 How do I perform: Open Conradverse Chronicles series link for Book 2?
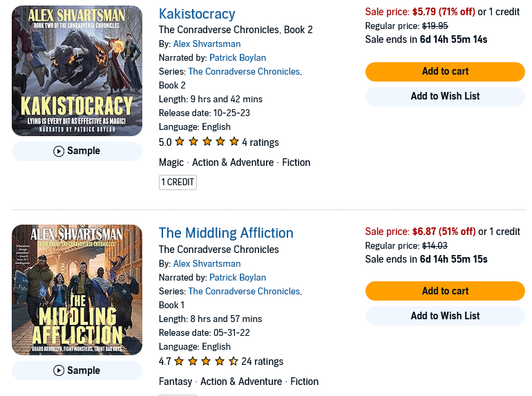[x=244, y=72]
